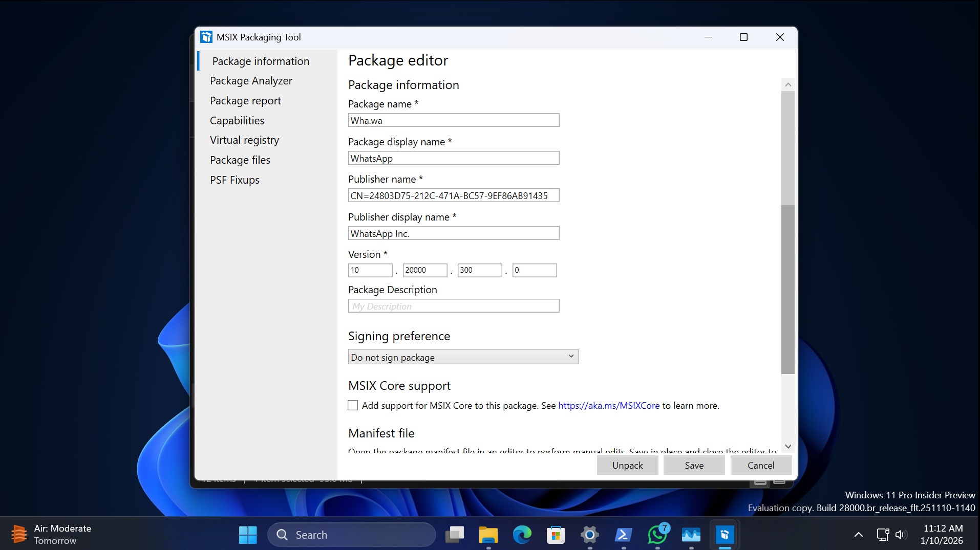Screen dimensions: 980x550
Task: Close the MSIX Packaging Tool window
Action: tap(780, 37)
